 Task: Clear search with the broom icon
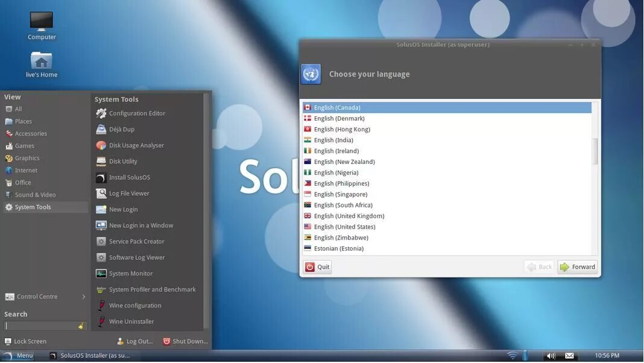pos(81,326)
